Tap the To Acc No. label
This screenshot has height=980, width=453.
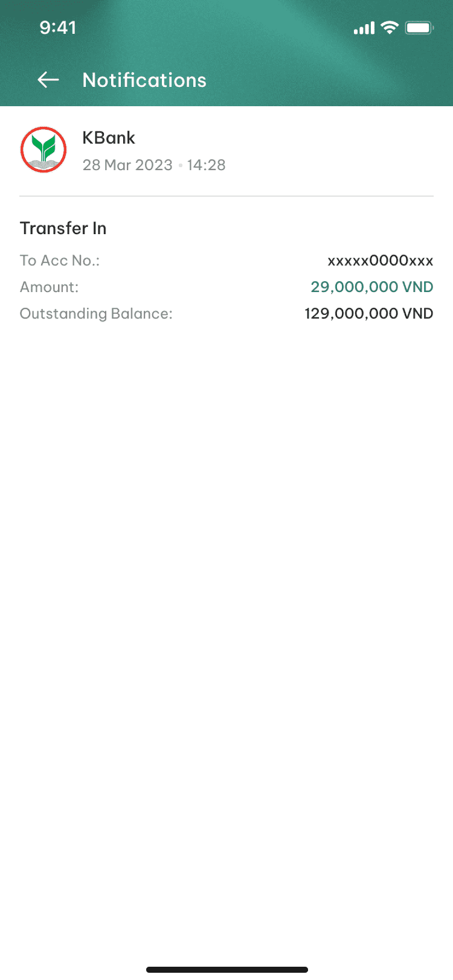[x=60, y=261]
